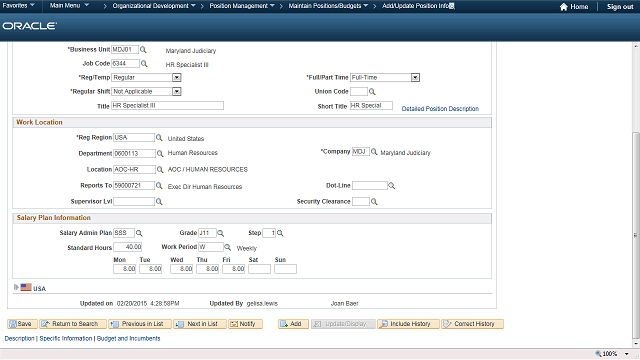The height and width of the screenshot is (360, 640).
Task: Click the Home icon in header
Action: 564,7
